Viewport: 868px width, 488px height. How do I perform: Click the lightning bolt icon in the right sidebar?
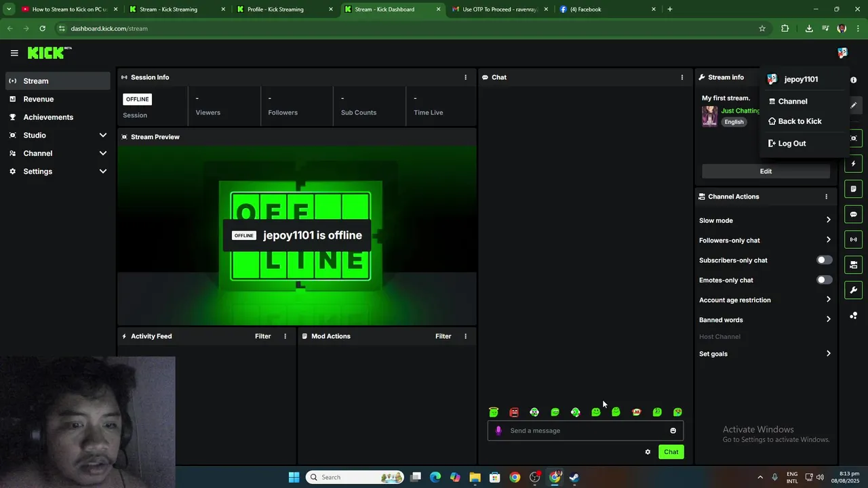click(x=853, y=164)
